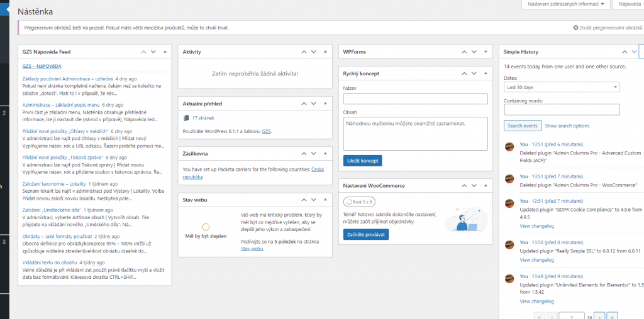Open the Stav webu link

click(250, 249)
